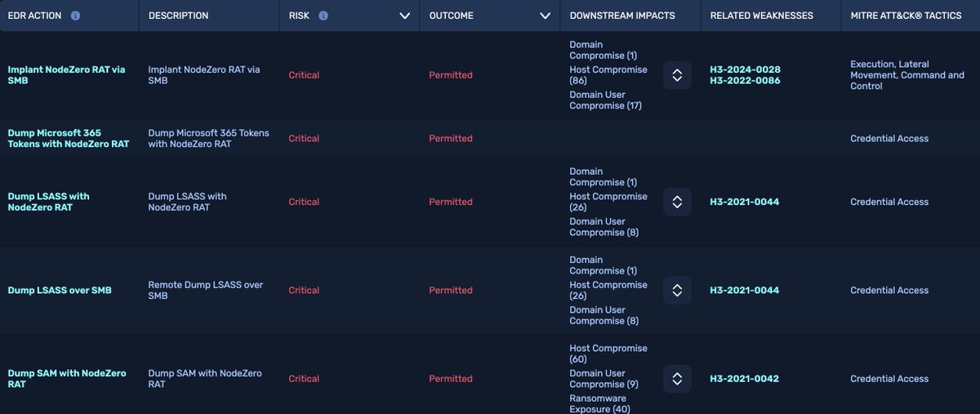Click Execution, Lateral Movement, Command and Control tactics
Image resolution: width=980 pixels, height=414 pixels.
(x=907, y=75)
